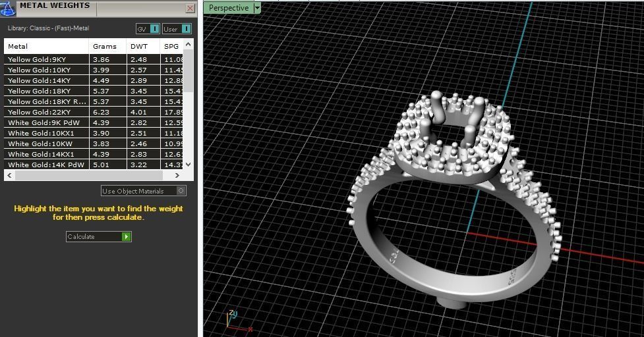Click the SPG column header

coord(171,46)
